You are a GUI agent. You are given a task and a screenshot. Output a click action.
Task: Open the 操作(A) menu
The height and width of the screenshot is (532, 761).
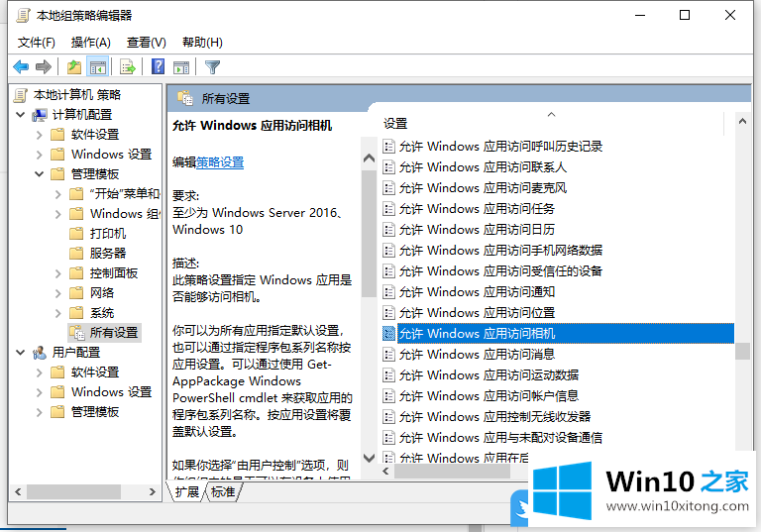91,43
